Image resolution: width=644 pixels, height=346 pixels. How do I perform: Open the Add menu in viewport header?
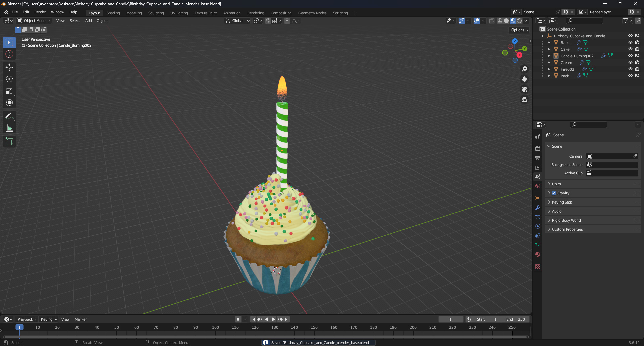(88, 21)
